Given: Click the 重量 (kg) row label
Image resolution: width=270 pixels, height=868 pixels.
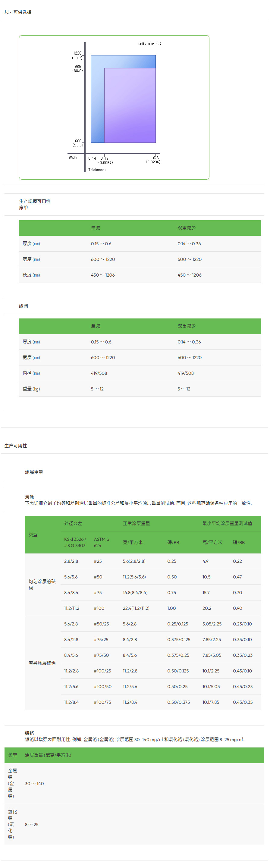Looking at the screenshot, I should [x=31, y=389].
